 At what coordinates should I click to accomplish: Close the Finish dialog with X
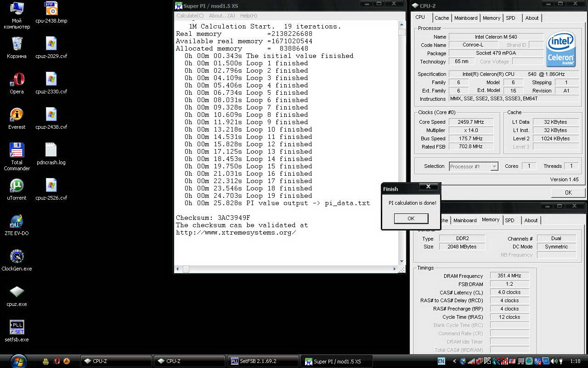pos(428,187)
